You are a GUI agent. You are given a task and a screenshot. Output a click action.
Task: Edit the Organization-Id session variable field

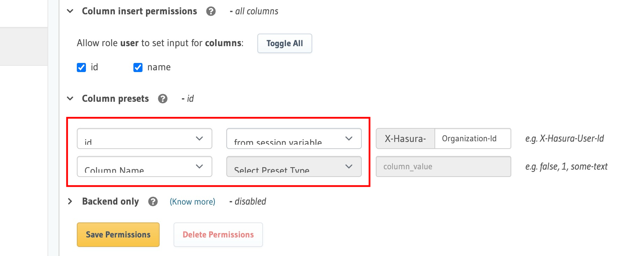point(473,138)
